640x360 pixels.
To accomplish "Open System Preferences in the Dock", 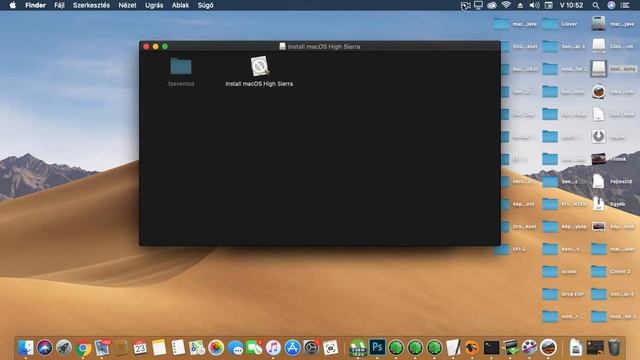I will [x=311, y=347].
